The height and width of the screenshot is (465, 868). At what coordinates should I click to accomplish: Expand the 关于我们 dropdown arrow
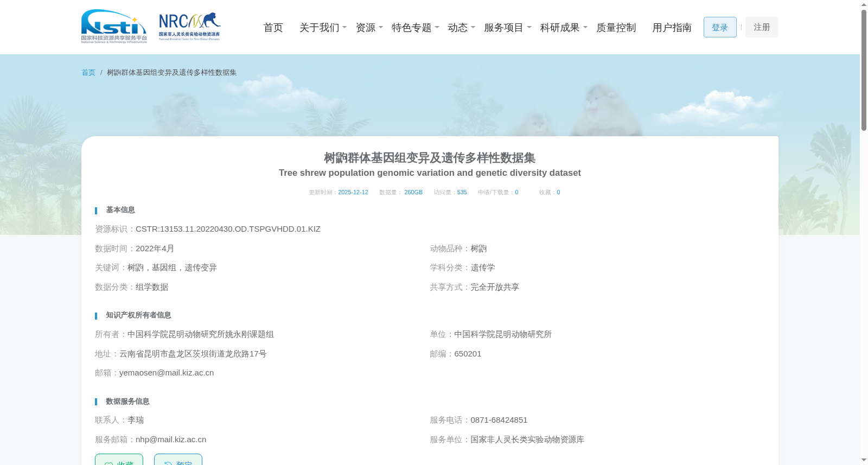(x=344, y=27)
